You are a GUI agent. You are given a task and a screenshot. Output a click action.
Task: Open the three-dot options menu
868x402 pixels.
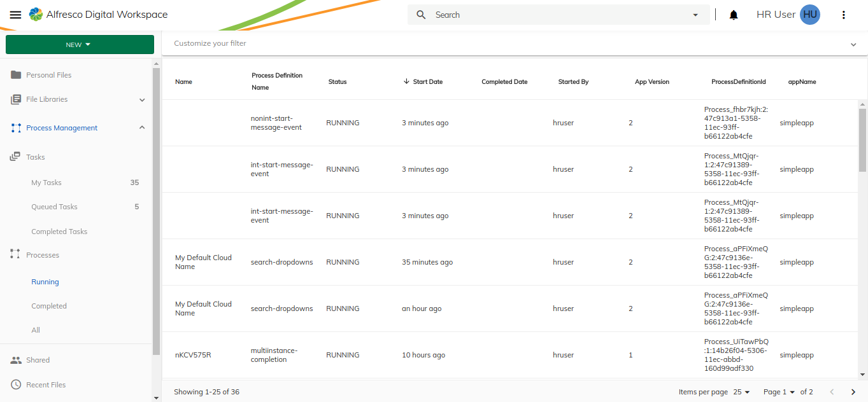[843, 14]
